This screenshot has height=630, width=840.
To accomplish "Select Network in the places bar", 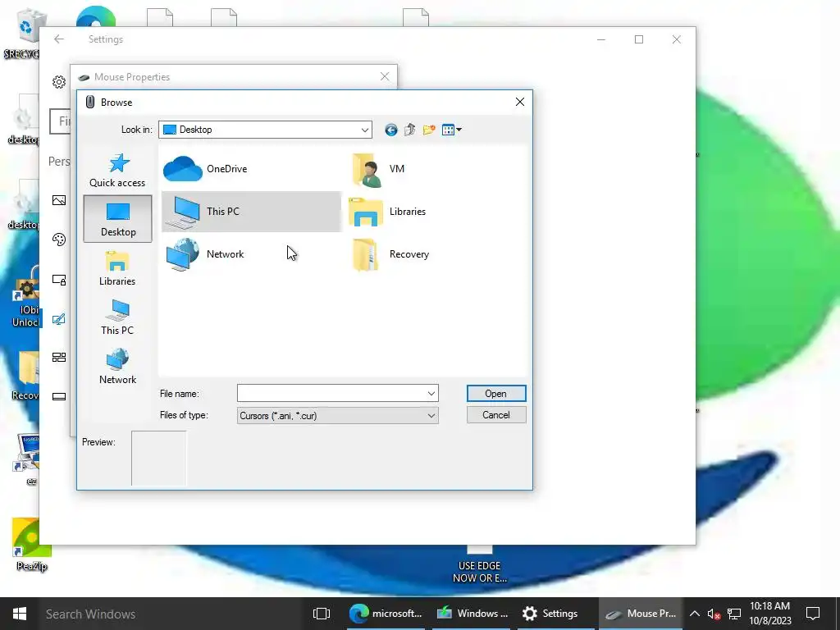I will coord(117,367).
